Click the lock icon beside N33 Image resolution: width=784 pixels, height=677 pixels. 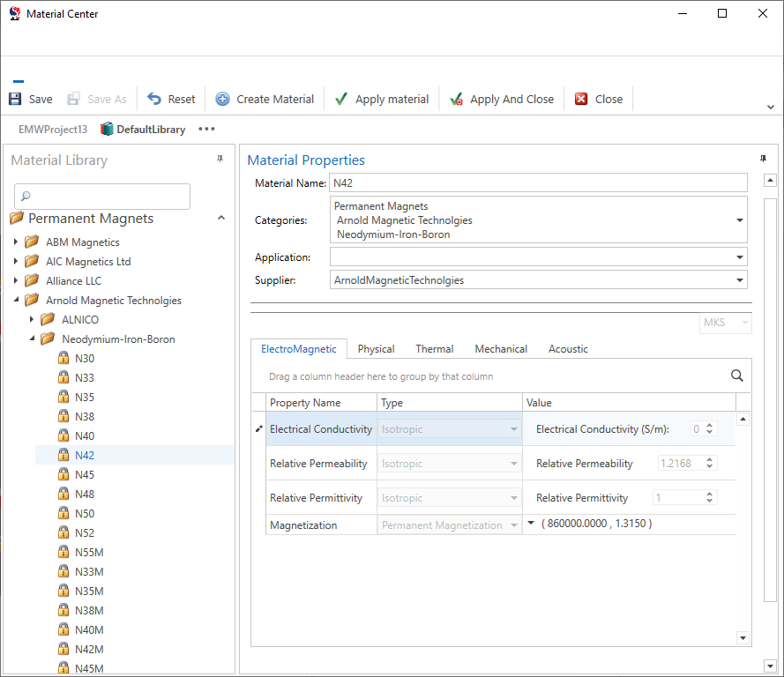pos(63,377)
